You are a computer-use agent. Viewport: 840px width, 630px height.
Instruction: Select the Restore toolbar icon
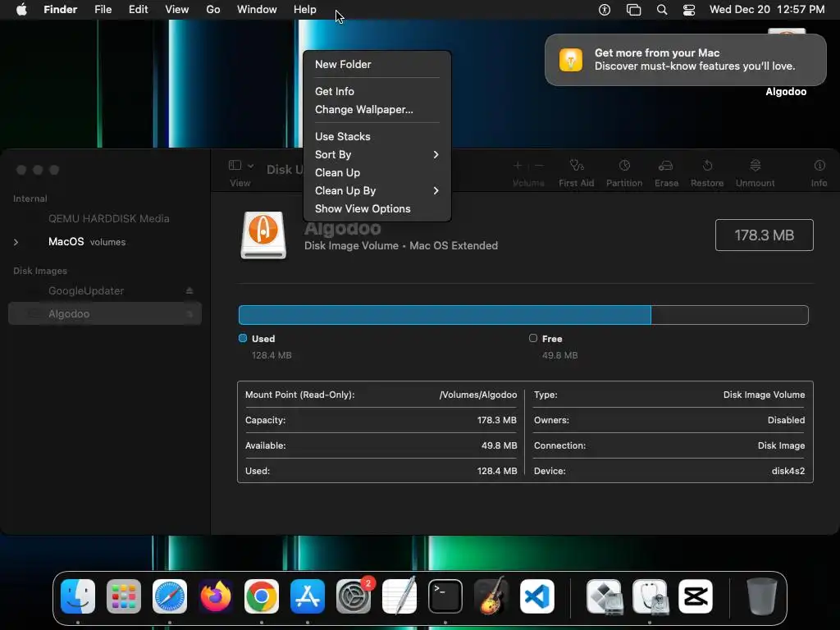[x=707, y=166]
